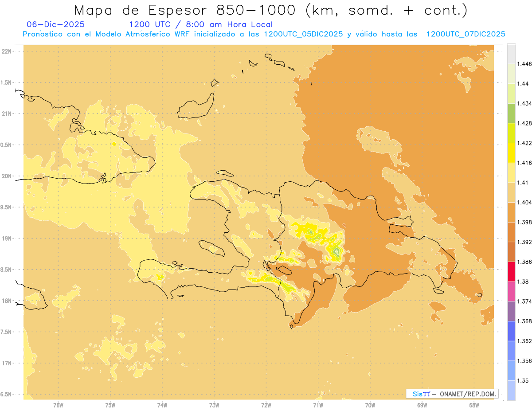
Task: Click the 17N latitude label
Action: [7, 364]
